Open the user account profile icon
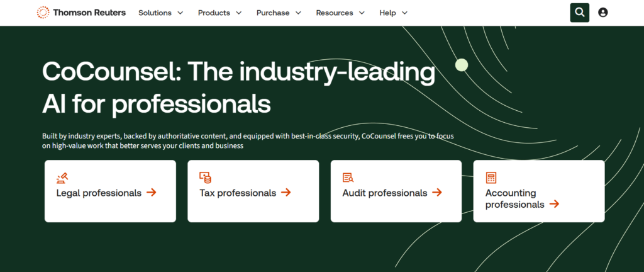This screenshot has height=272, width=644. click(603, 13)
